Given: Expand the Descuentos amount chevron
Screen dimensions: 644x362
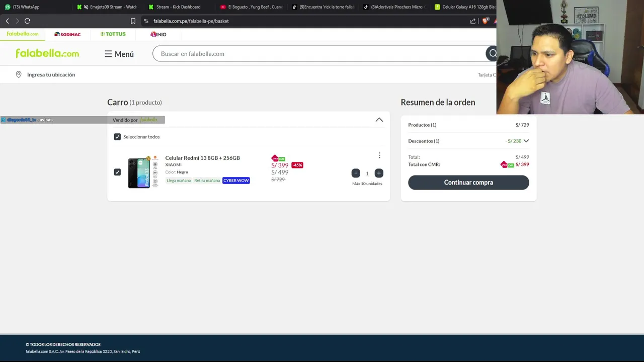Looking at the screenshot, I should click(526, 141).
